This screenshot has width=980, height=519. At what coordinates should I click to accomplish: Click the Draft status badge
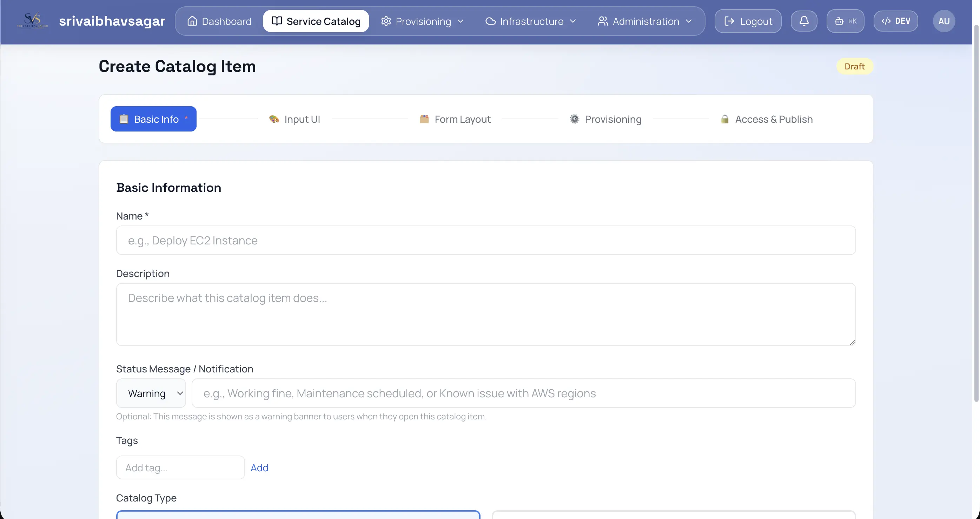tap(854, 67)
